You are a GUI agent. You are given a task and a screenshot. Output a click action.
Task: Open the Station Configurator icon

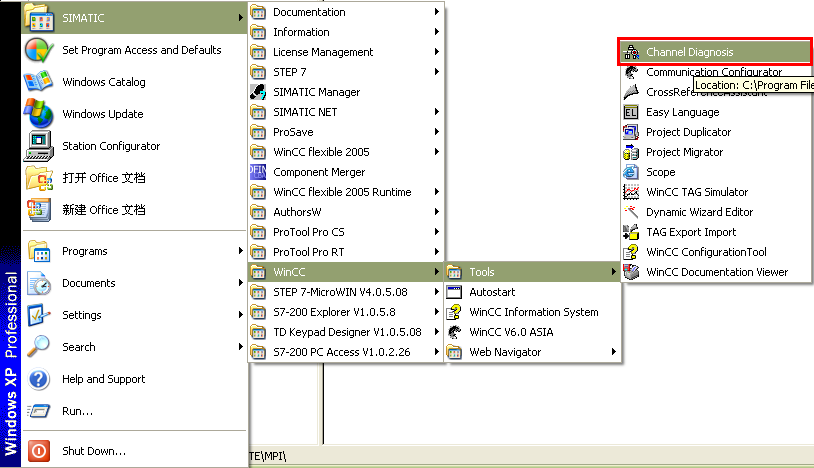(x=38, y=146)
